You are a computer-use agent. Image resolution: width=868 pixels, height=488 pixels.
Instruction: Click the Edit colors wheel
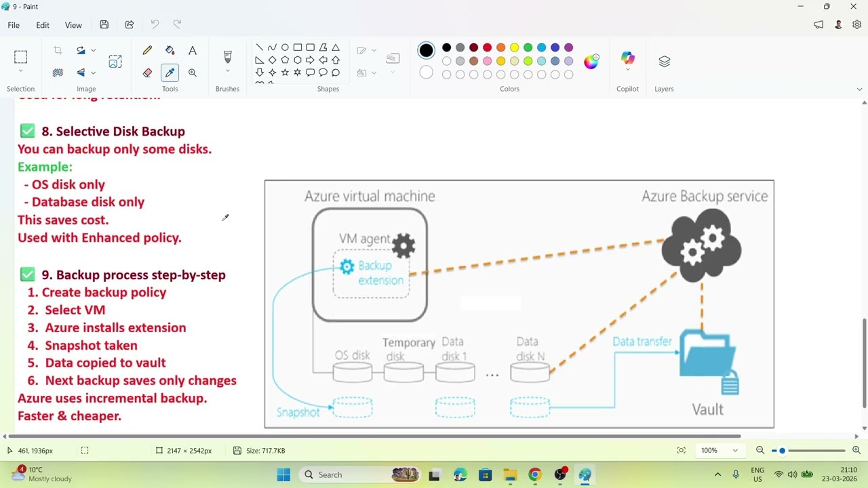click(591, 61)
